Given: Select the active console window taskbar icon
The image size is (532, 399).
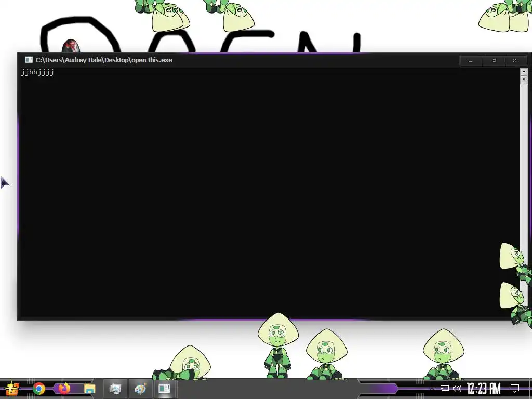Looking at the screenshot, I should coord(165,389).
